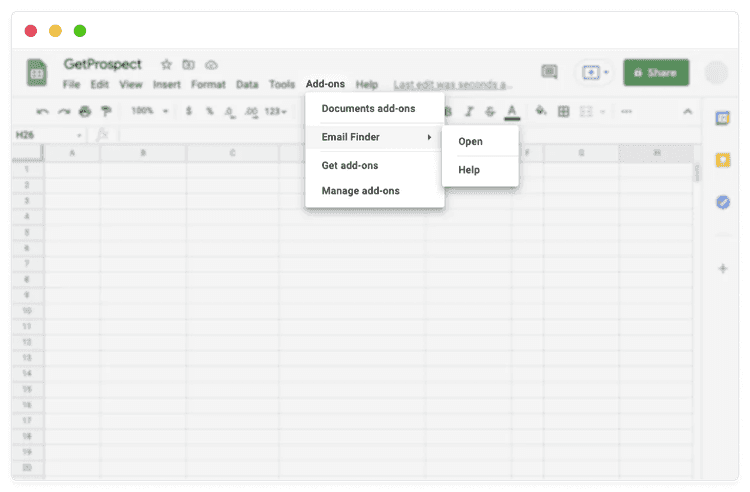Screen dimensions: 750x492
Task: Open Calendar side panel
Action: pyautogui.click(x=723, y=118)
